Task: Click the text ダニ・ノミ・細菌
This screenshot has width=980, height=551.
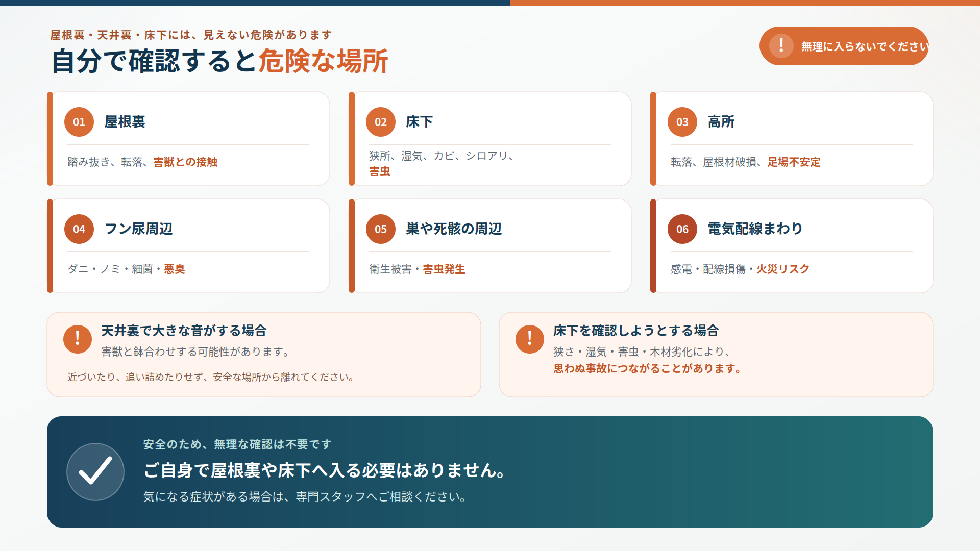Action: point(110,269)
